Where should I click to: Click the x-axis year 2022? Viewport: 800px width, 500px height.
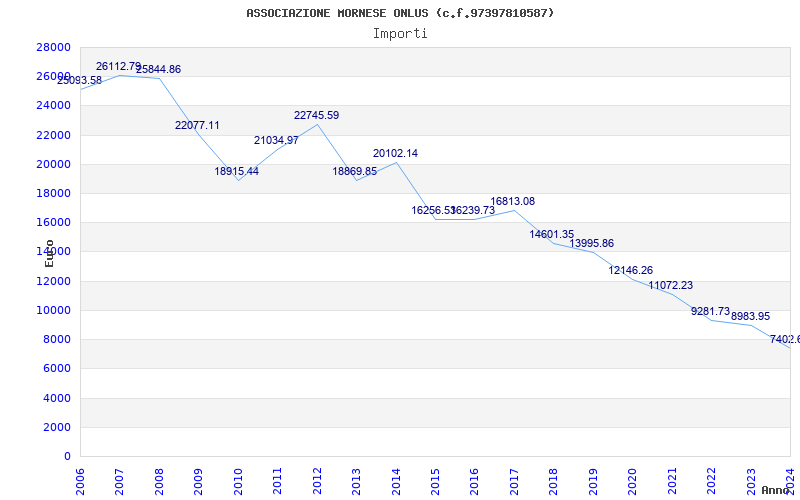pos(711,481)
